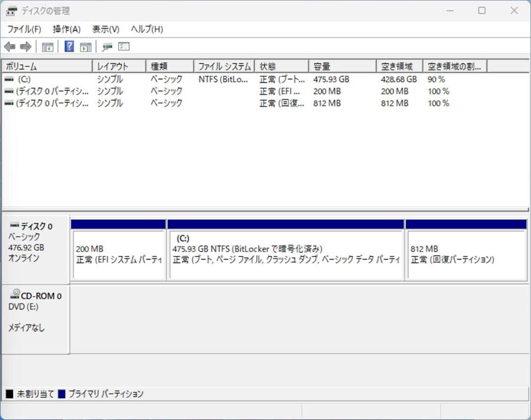Click the 90 % free percentage cell
The height and width of the screenshot is (420, 531).
coord(436,79)
